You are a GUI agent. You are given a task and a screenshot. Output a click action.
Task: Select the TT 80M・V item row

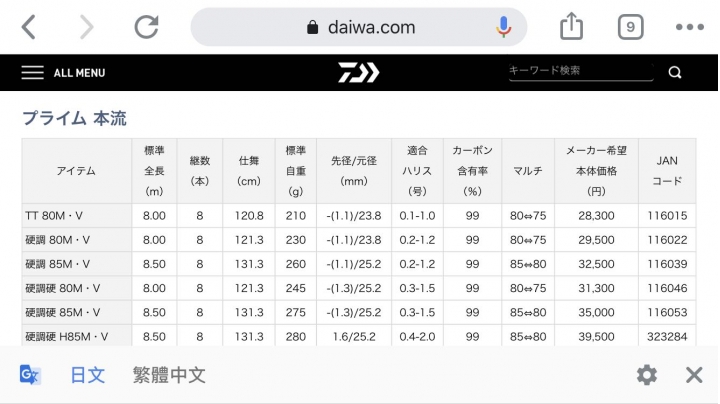[359, 215]
